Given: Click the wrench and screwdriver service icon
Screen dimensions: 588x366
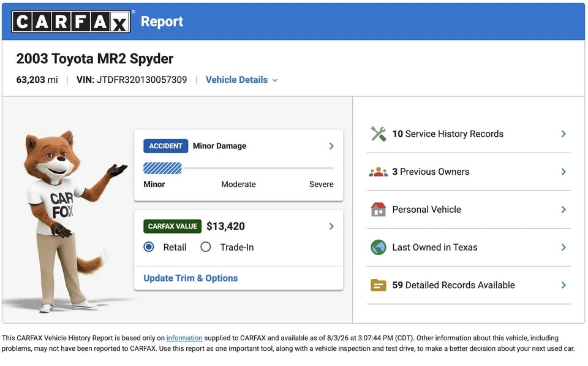Looking at the screenshot, I should (379, 134).
